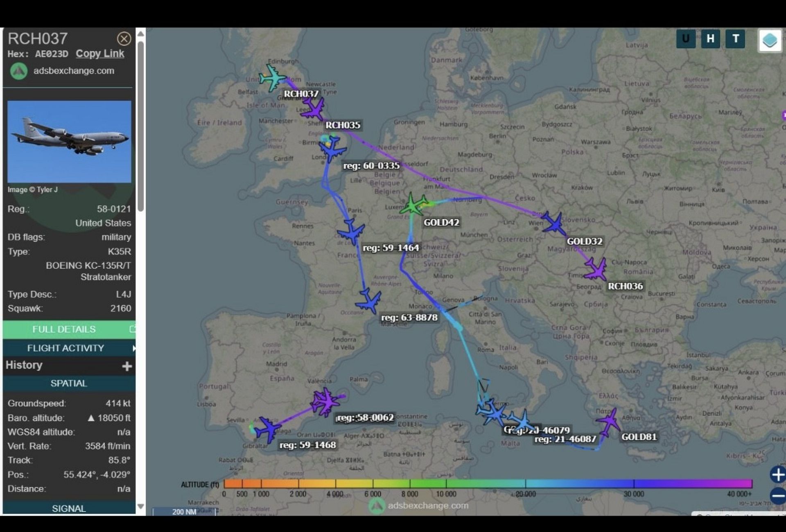Click the KC-135 aircraft photo thumbnail
This screenshot has height=532, width=786.
69,142
